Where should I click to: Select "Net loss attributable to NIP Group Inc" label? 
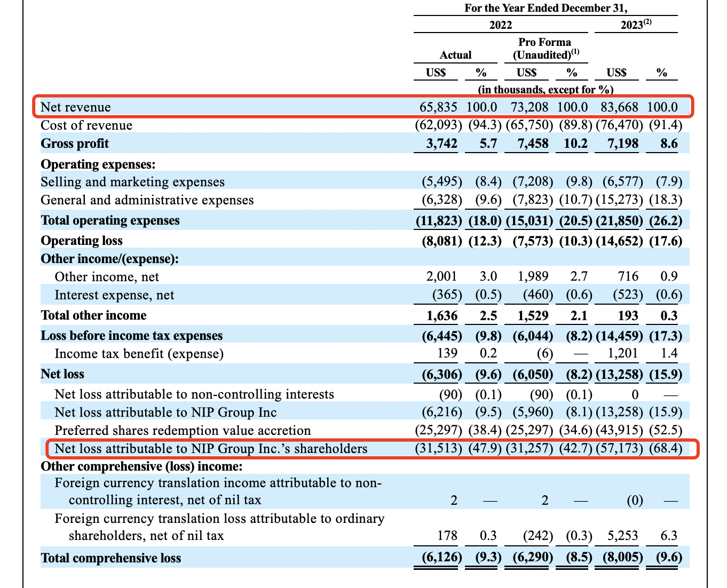click(x=165, y=412)
